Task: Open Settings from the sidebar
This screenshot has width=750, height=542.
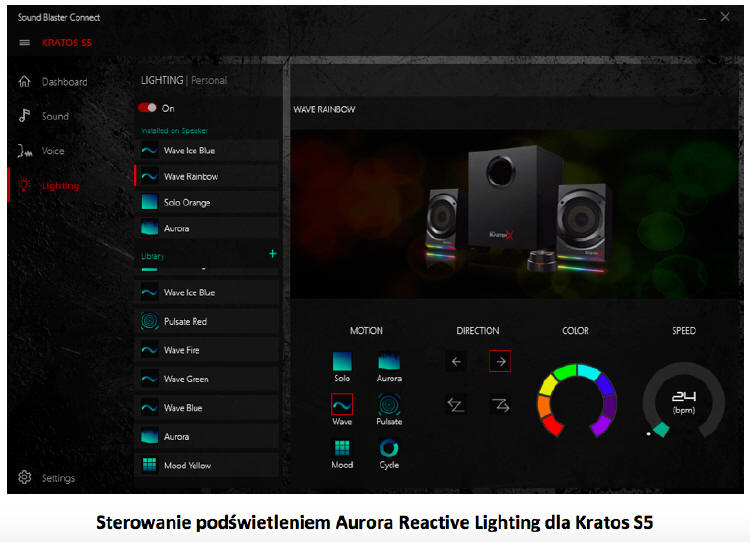Action: [58, 478]
